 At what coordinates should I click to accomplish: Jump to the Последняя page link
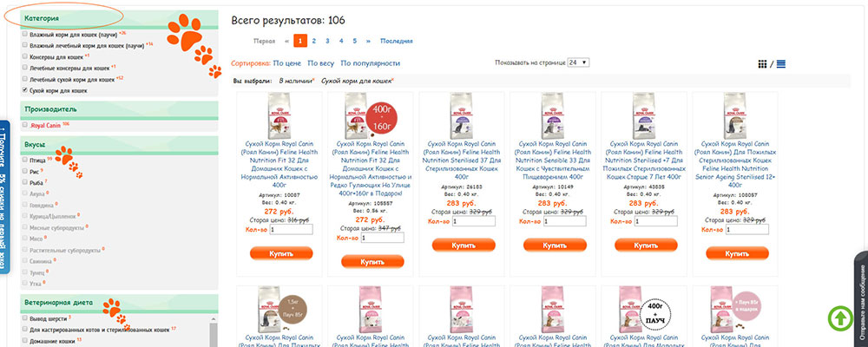[x=396, y=41]
